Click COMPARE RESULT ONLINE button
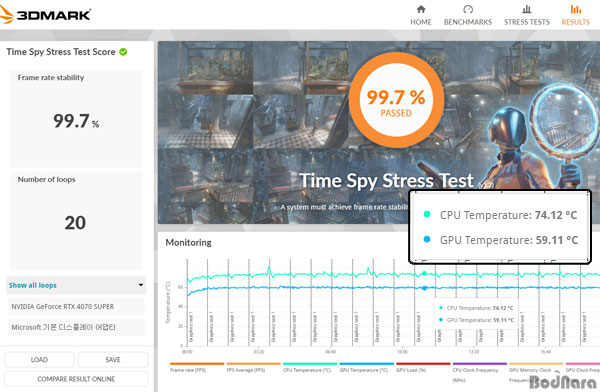 (76, 379)
